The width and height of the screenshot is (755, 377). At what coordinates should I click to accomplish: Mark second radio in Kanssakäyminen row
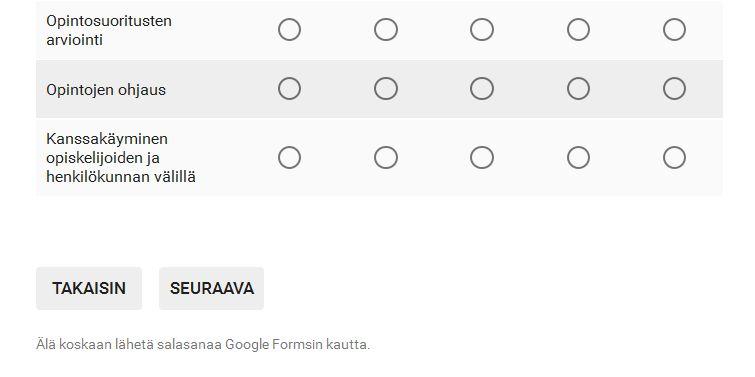386,157
